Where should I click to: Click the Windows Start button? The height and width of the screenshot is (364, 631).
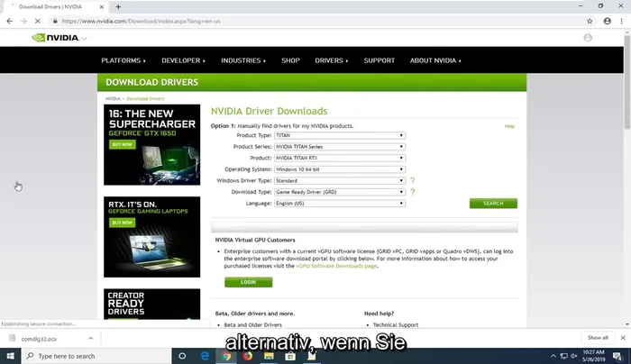point(10,356)
